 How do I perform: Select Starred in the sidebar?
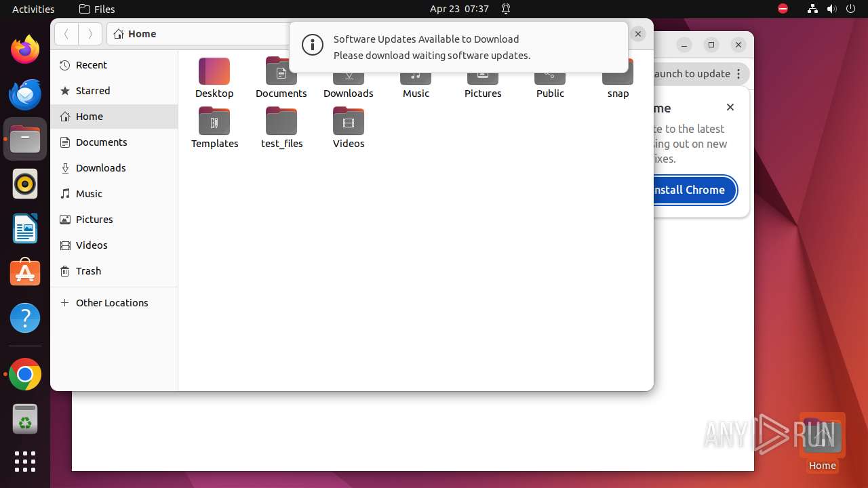pos(114,91)
